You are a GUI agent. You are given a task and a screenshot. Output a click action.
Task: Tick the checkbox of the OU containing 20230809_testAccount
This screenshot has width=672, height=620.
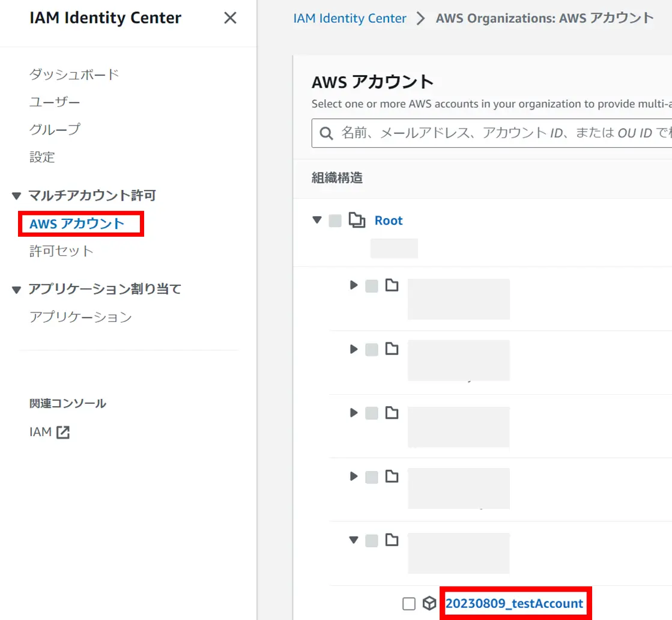click(x=372, y=541)
